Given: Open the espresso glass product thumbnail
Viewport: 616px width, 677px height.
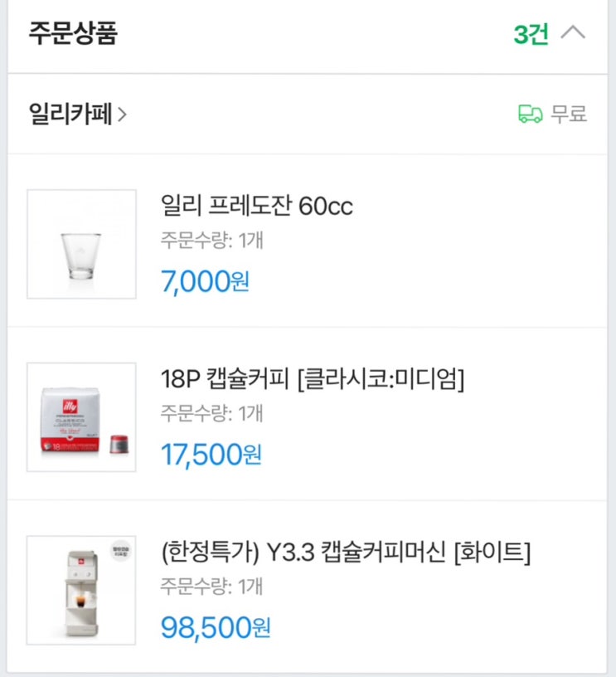Looking at the screenshot, I should tap(81, 244).
